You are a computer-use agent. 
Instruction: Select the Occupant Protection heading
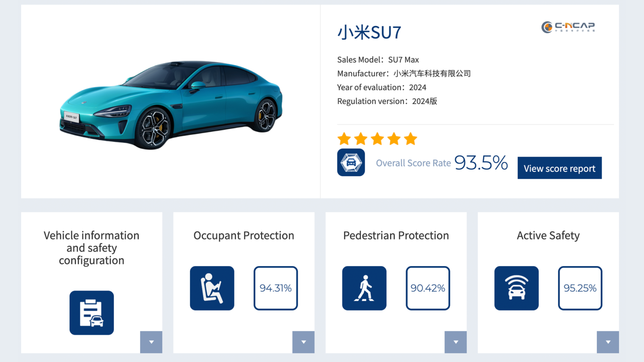(244, 235)
